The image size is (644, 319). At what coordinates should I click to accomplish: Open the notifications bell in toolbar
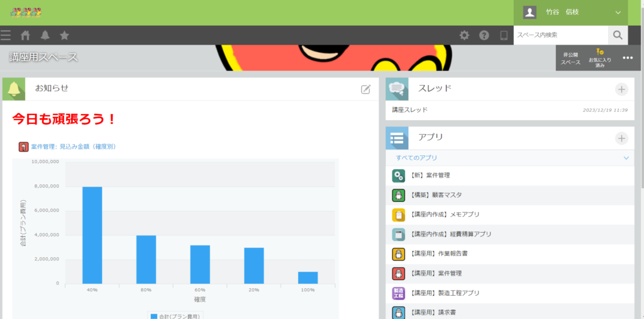[45, 35]
